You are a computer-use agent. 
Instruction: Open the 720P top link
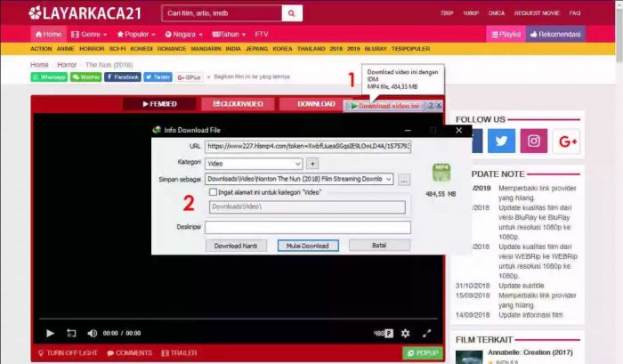447,13
